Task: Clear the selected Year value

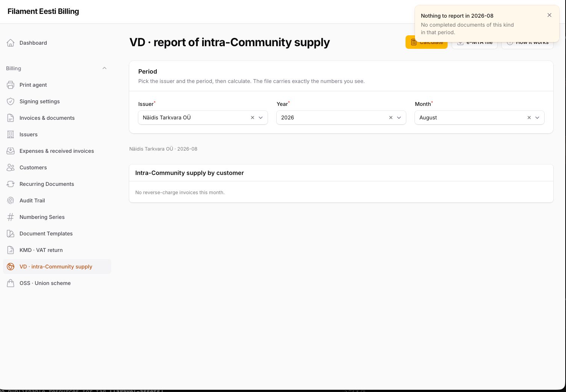Action: [x=391, y=118]
